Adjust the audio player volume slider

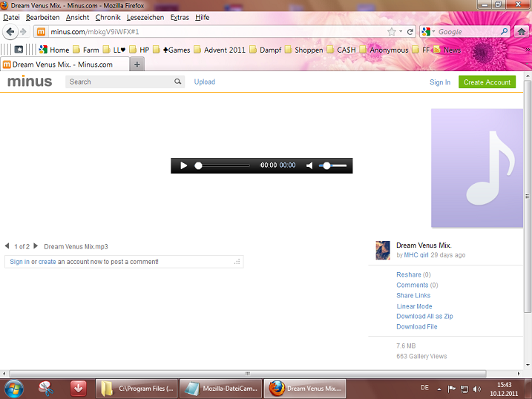coord(332,165)
